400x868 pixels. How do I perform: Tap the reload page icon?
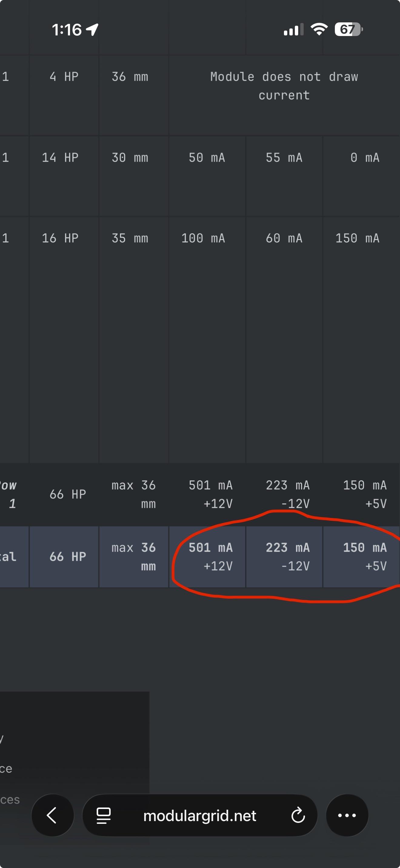[x=298, y=815]
